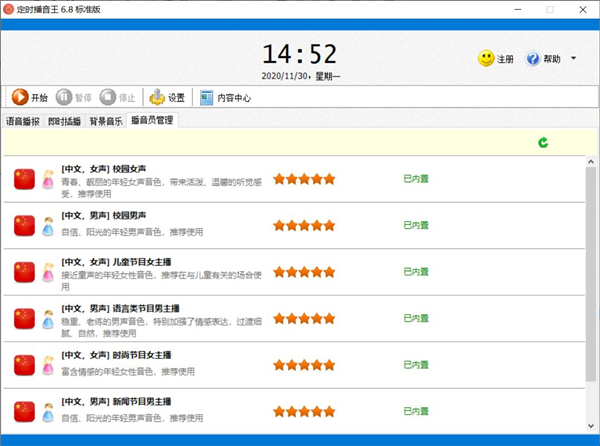
Task: Click the star rating of 校园女声
Action: point(304,179)
